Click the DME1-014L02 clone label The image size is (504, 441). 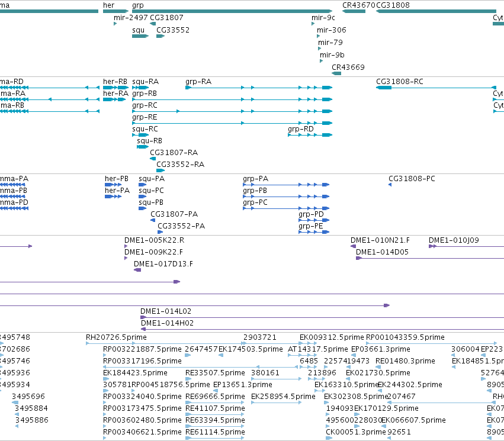click(x=166, y=311)
